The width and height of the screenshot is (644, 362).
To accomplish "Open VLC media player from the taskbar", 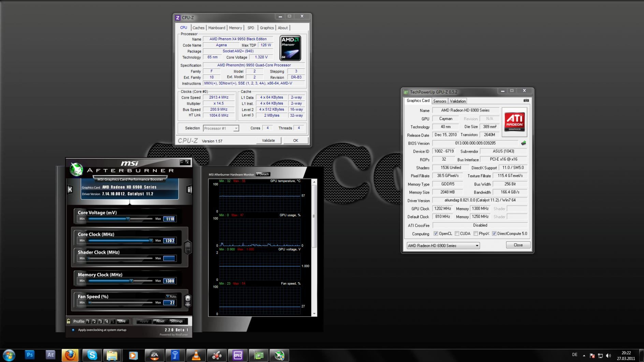I will pyautogui.click(x=196, y=355).
